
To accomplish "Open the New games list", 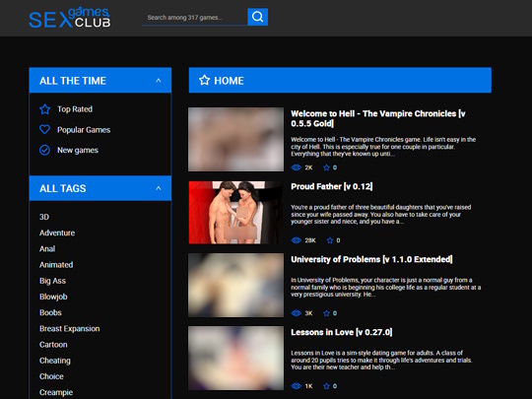I will [78, 150].
